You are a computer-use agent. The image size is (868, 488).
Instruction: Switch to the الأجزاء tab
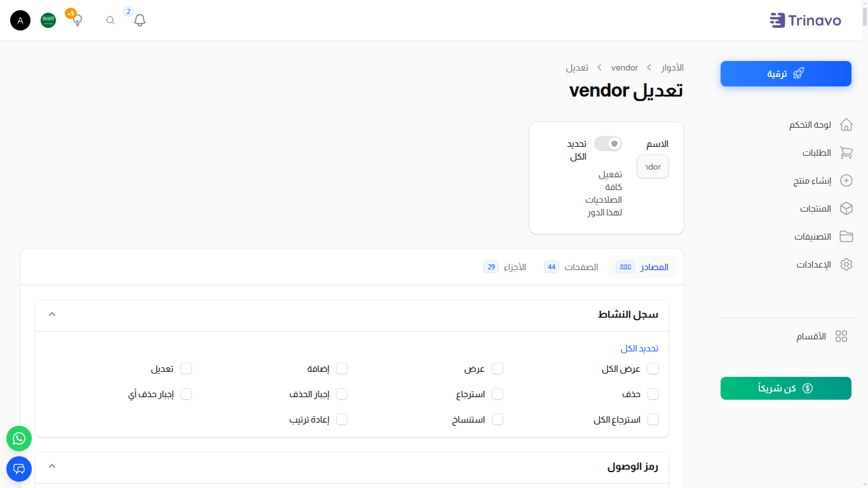tap(505, 267)
